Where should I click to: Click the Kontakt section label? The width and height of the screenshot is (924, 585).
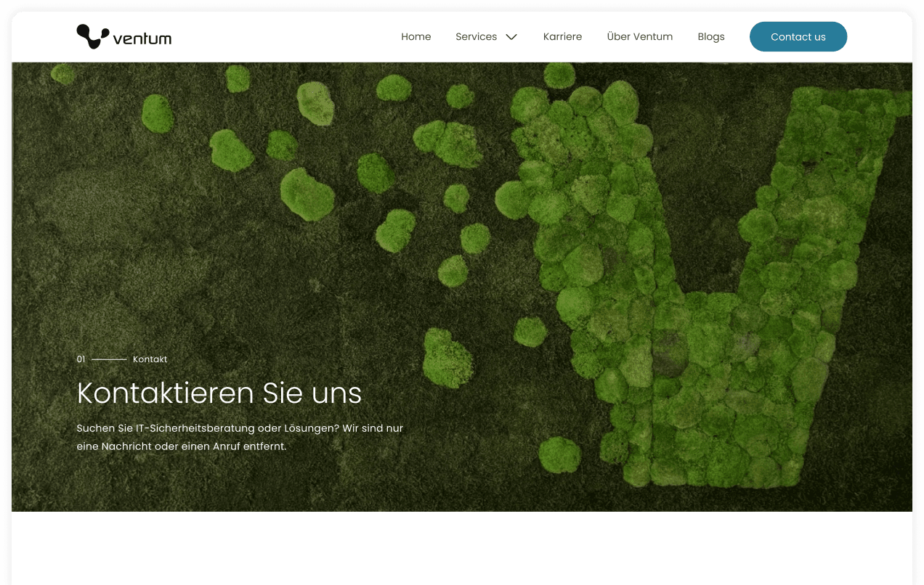click(x=150, y=359)
